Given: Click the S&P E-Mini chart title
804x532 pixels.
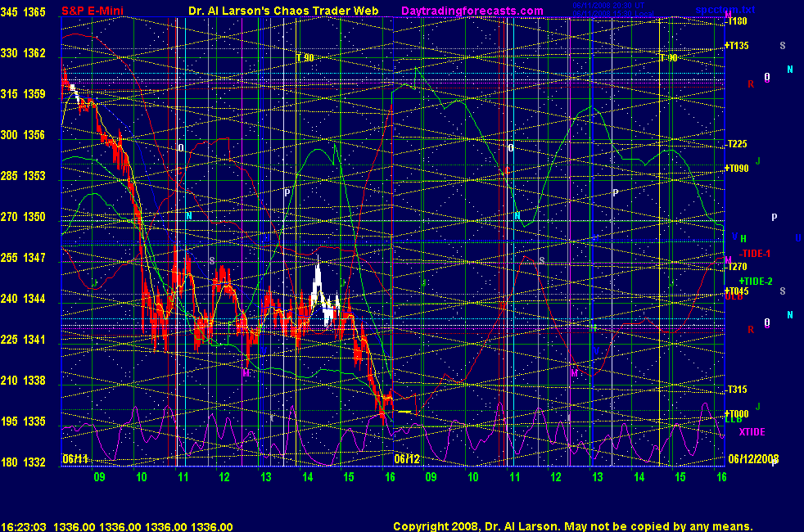Looking at the screenshot, I should (93, 11).
